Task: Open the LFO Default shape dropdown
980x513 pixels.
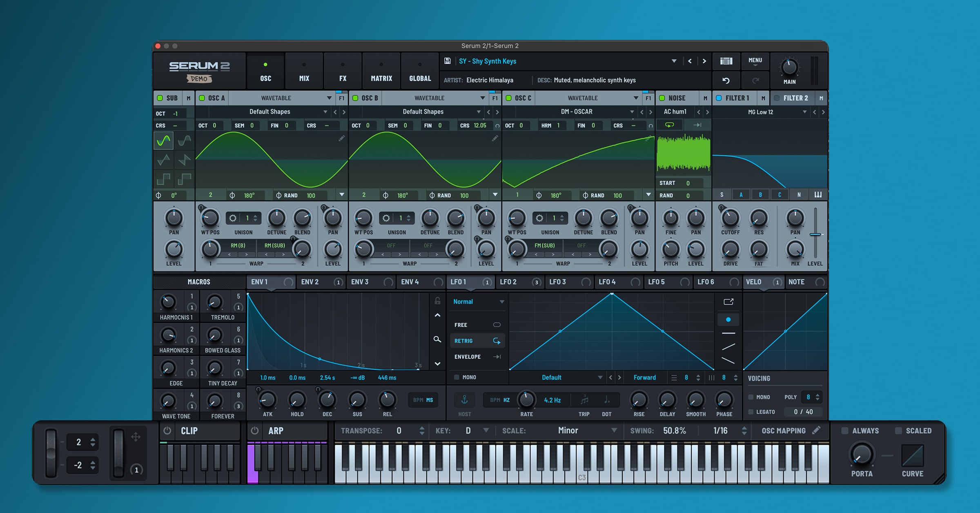Action: click(x=600, y=377)
